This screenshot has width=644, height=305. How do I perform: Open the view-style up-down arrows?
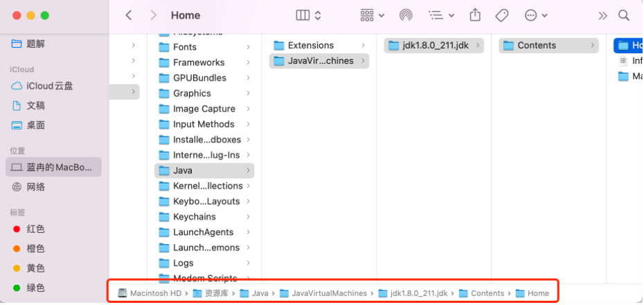point(317,16)
